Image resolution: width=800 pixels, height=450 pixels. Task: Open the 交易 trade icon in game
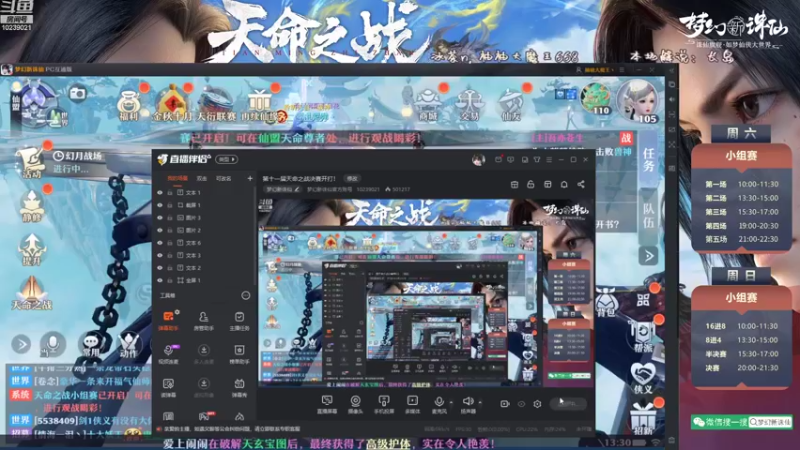[x=468, y=105]
